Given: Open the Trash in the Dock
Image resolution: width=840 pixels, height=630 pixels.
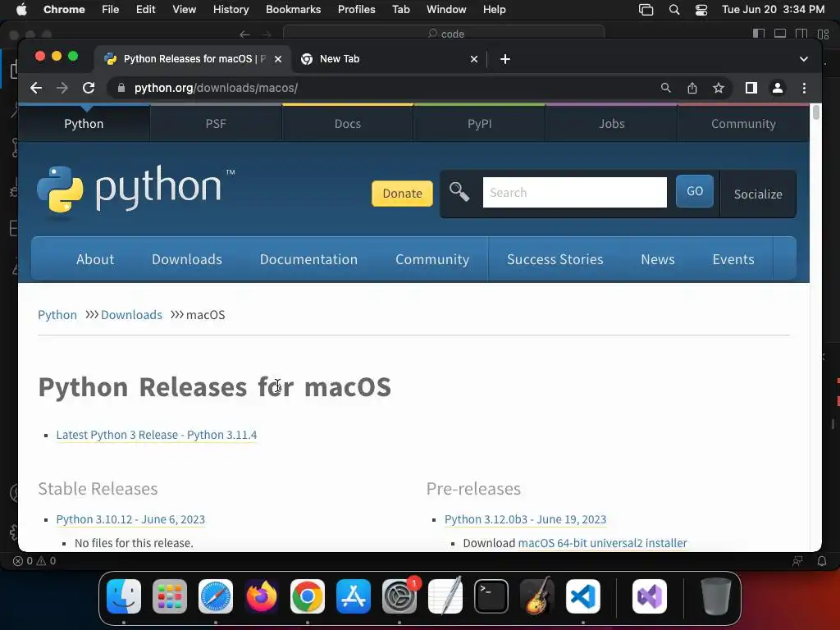Looking at the screenshot, I should click(x=716, y=596).
